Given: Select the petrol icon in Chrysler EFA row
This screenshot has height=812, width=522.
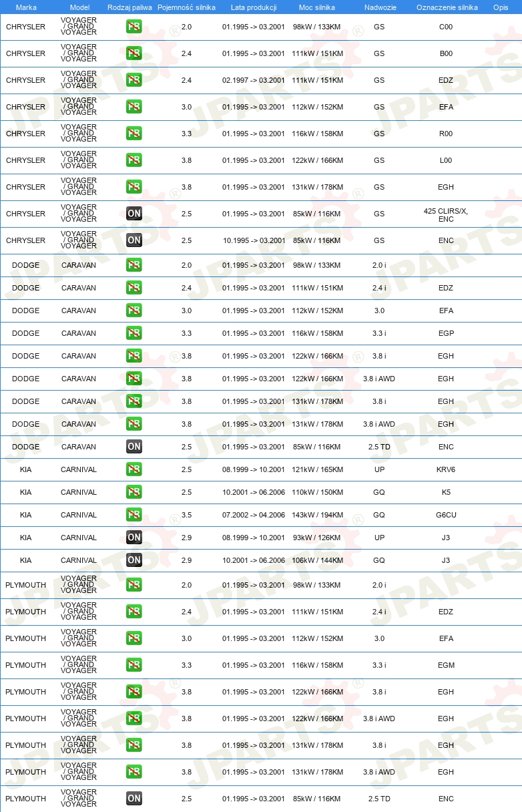Looking at the screenshot, I should [x=134, y=107].
